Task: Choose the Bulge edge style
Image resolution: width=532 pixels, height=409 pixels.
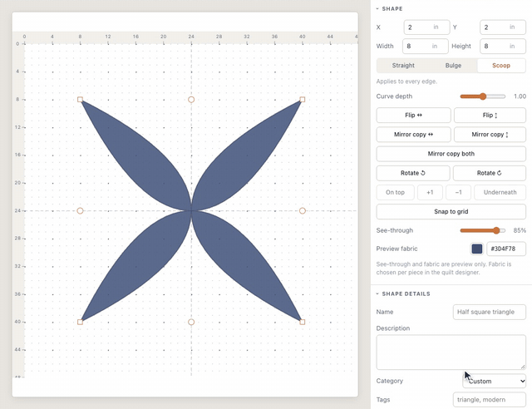Action: 453,66
